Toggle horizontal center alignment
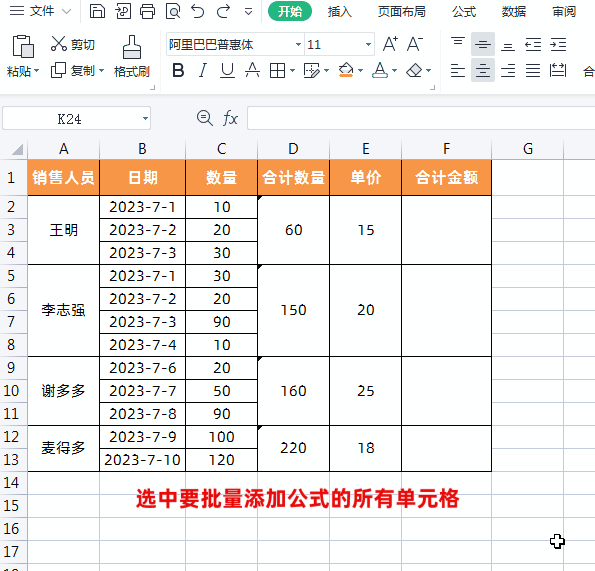 point(483,70)
